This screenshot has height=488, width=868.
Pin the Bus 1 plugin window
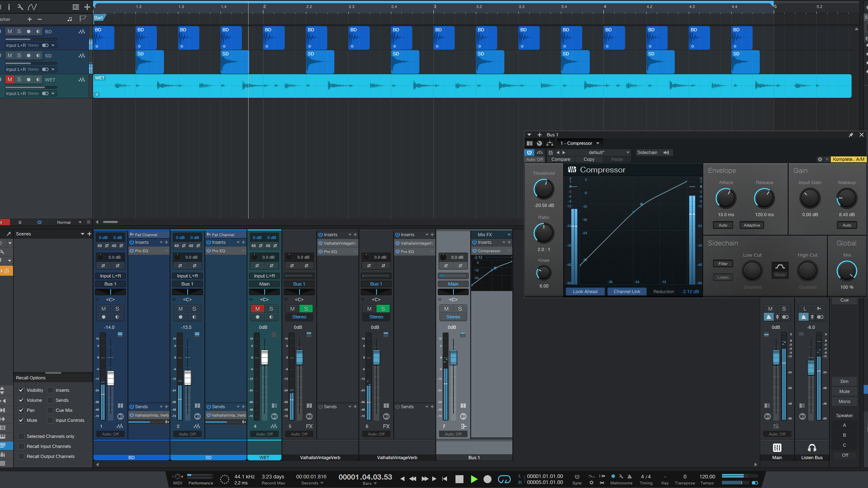pos(850,135)
